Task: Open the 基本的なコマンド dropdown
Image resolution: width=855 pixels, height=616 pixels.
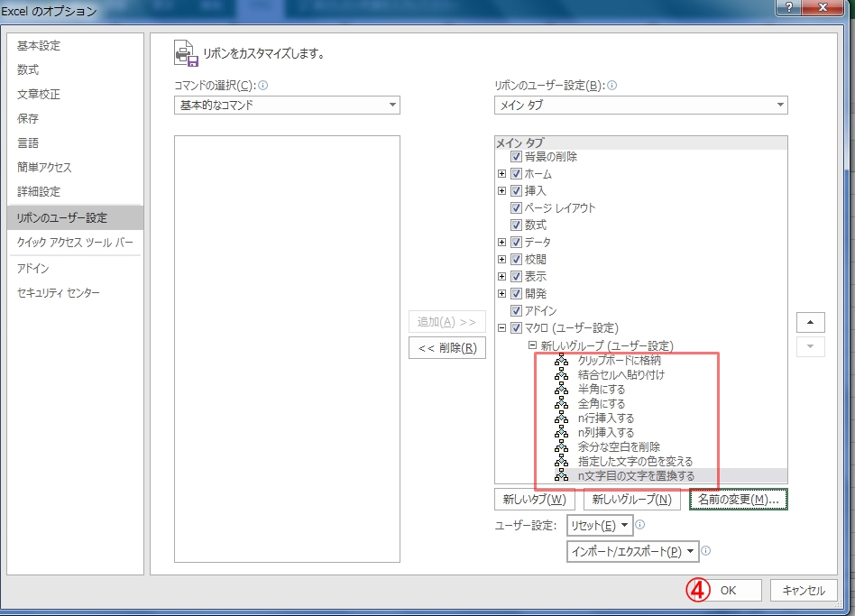Action: click(287, 105)
